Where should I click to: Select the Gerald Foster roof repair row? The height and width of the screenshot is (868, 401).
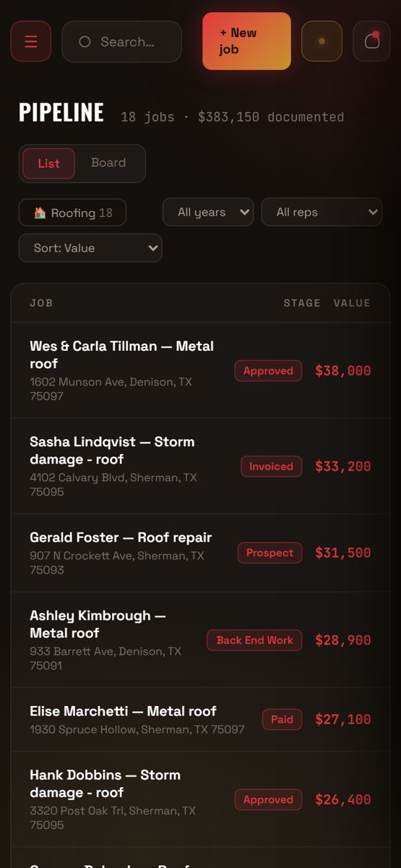tap(200, 553)
